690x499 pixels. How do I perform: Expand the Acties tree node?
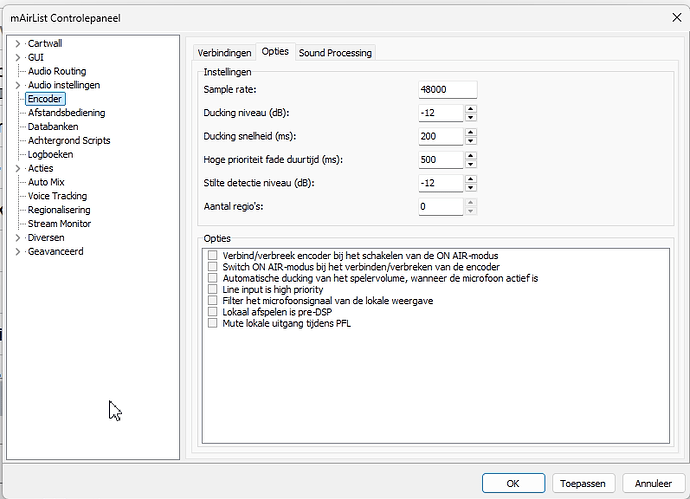[18, 169]
